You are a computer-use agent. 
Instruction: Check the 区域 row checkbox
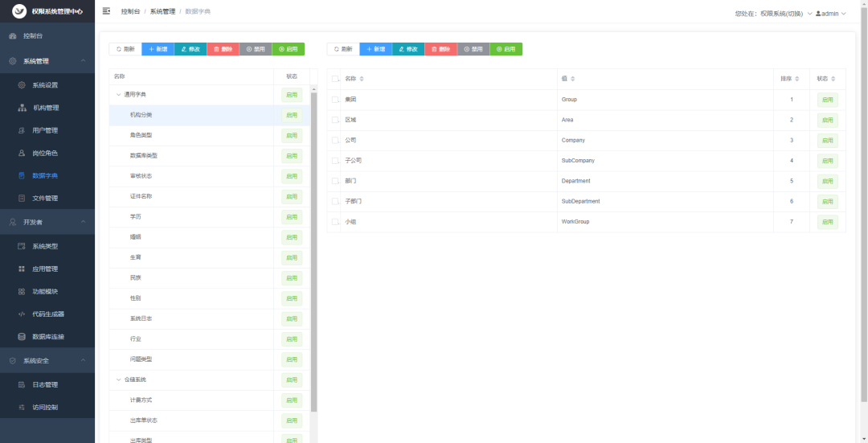(x=335, y=120)
